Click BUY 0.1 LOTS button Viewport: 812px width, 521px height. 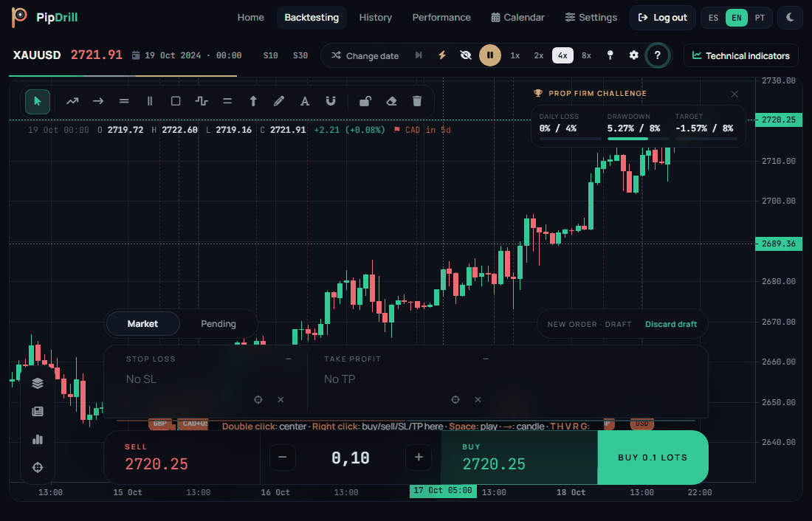(653, 458)
